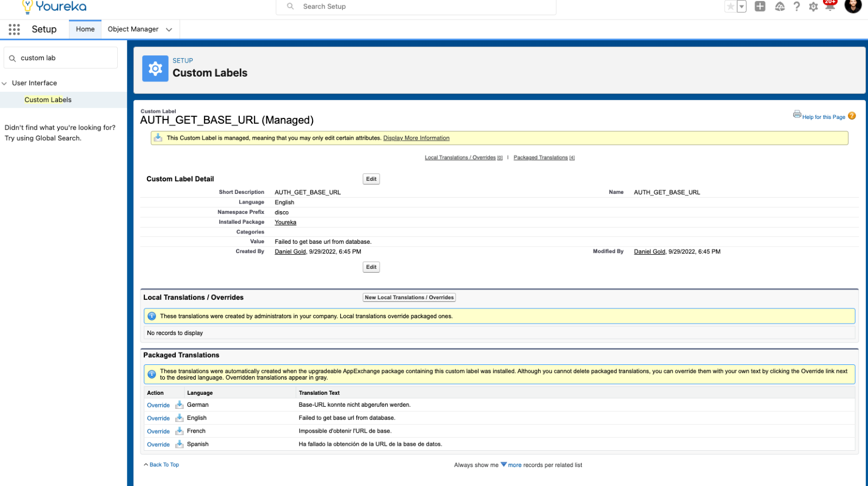The width and height of the screenshot is (868, 486).
Task: Select Custom Labels in the sidebar
Action: [x=48, y=100]
